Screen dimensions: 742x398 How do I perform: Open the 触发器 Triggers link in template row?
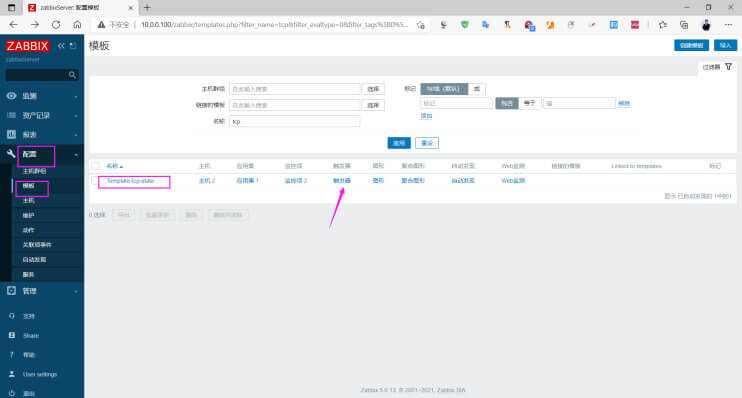342,181
